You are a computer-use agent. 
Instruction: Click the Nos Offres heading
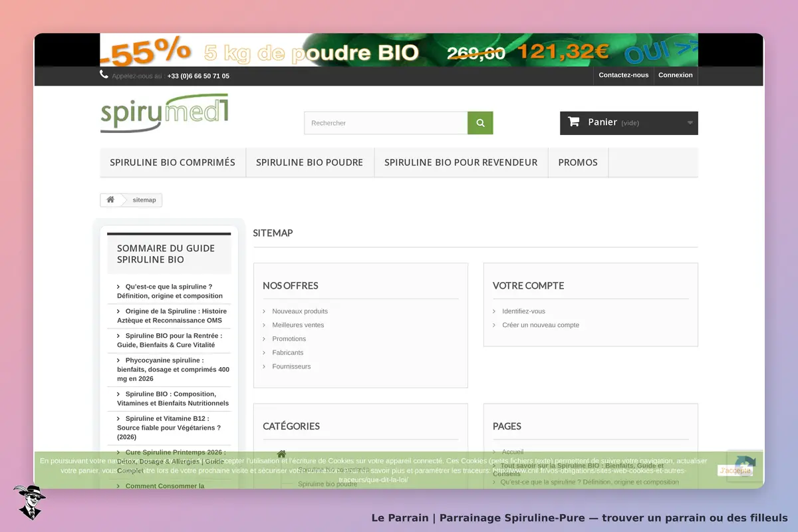[x=291, y=285]
